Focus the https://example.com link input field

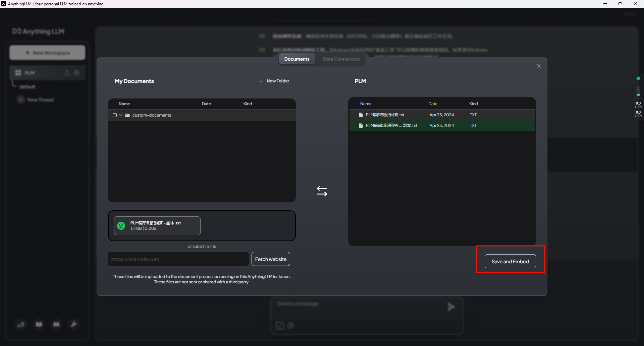(178, 259)
